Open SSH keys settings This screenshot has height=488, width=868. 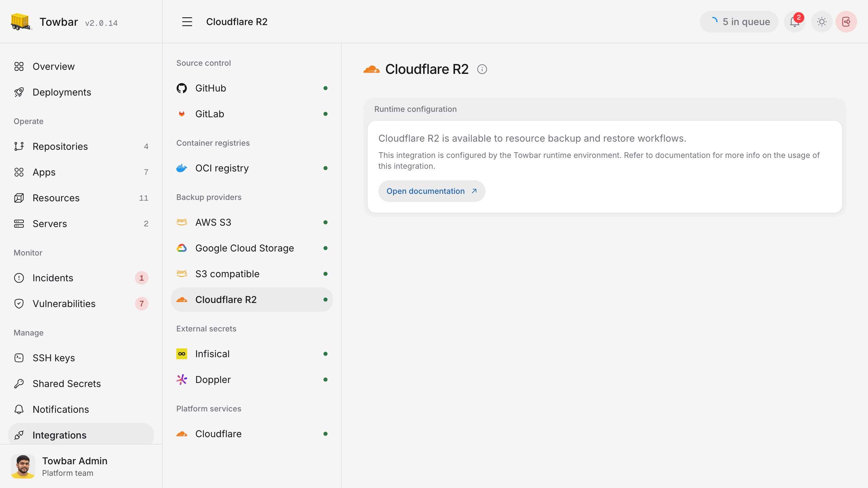coord(81,358)
